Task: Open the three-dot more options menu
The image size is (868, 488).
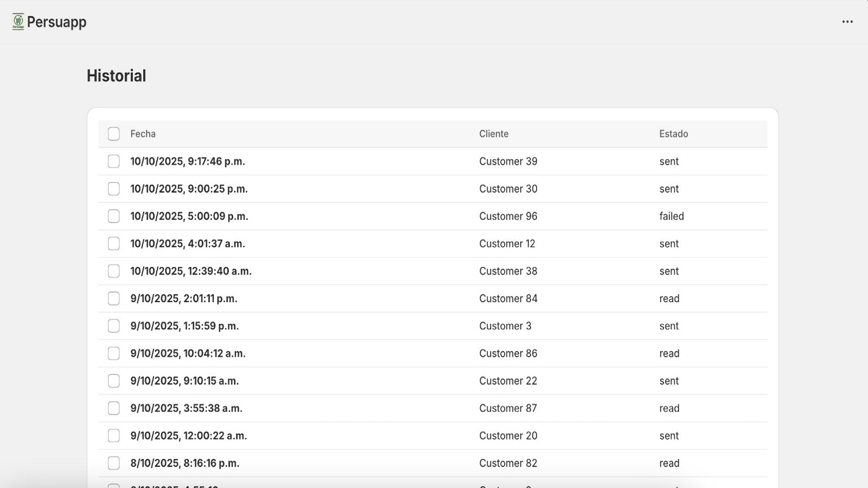Action: pyautogui.click(x=847, y=22)
